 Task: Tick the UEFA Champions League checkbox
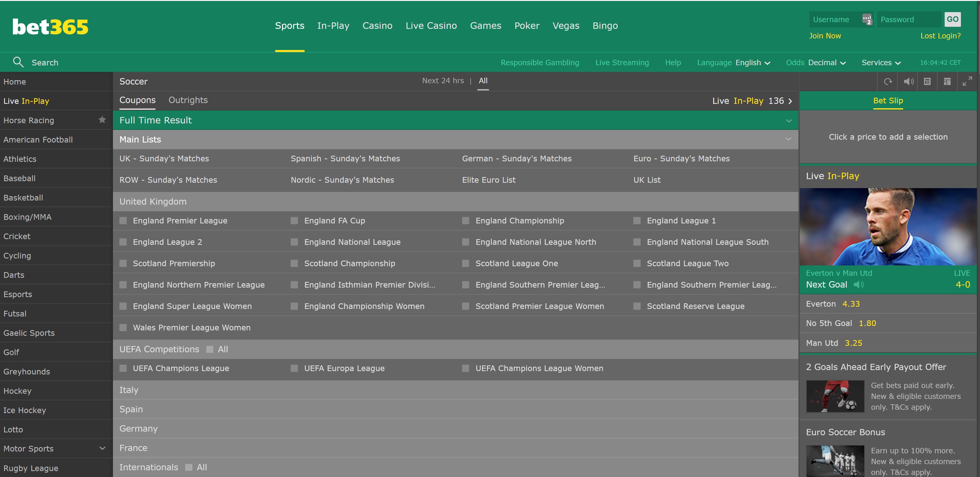pos(123,368)
